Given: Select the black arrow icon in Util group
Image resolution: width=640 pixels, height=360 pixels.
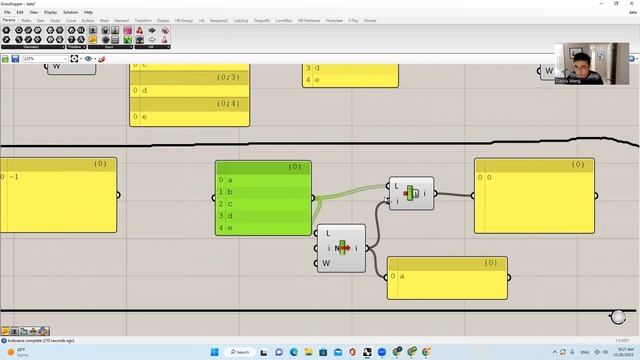Looking at the screenshot, I should 152,30.
